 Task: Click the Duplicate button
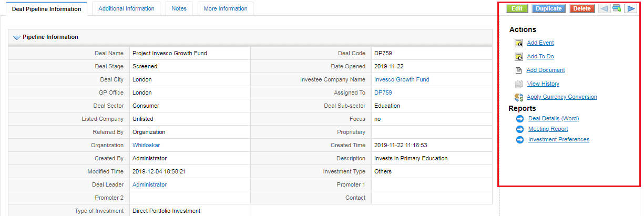(549, 8)
